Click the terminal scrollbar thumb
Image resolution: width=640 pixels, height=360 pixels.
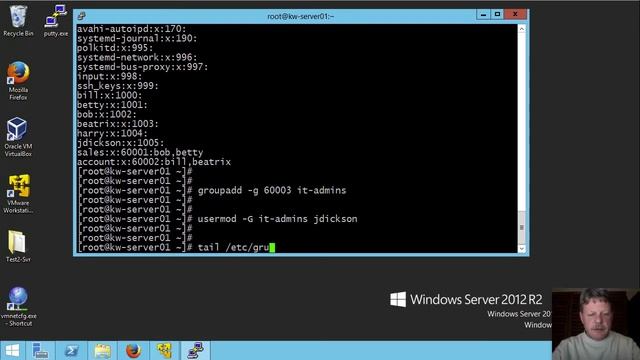[522, 227]
